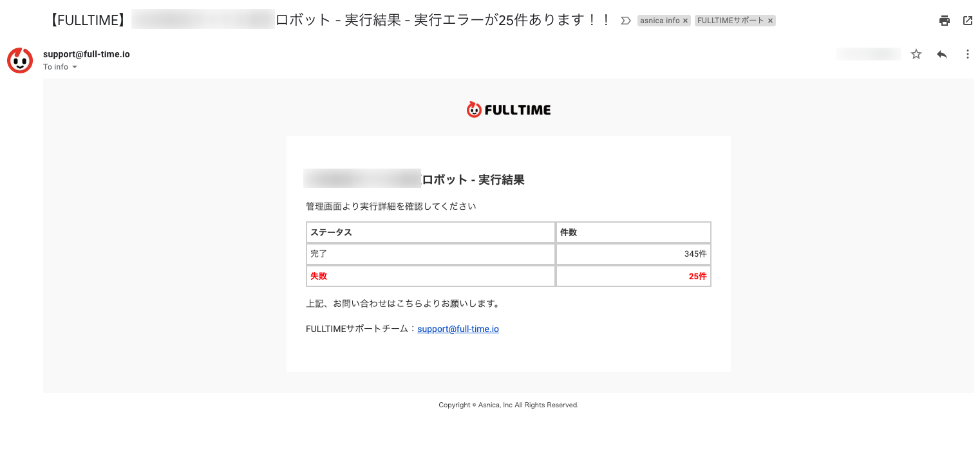
Task: Select the 件数 header cell
Action: point(634,232)
